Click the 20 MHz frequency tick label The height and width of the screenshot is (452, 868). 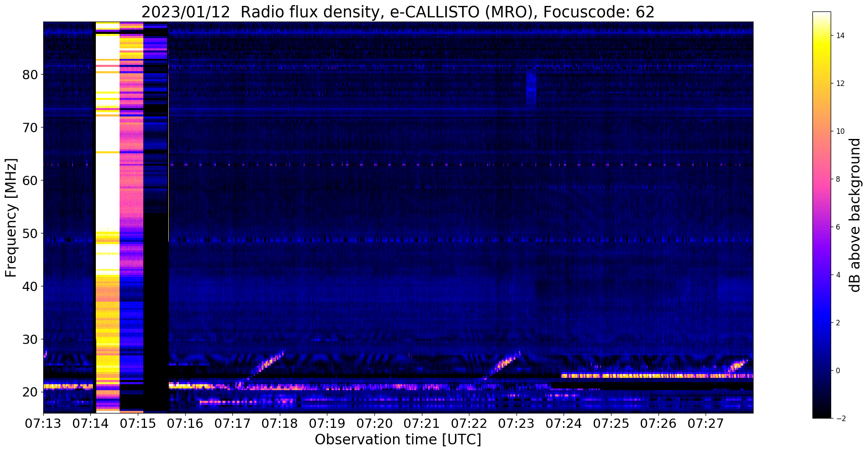(30, 392)
